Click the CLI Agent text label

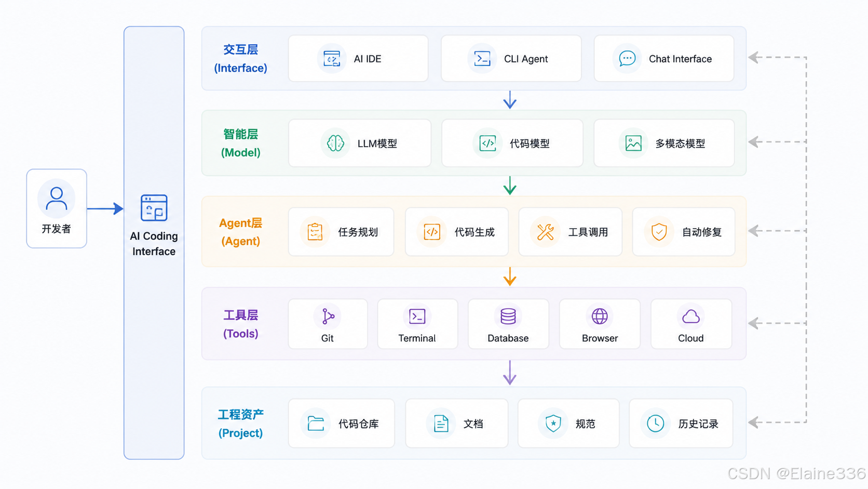click(526, 59)
